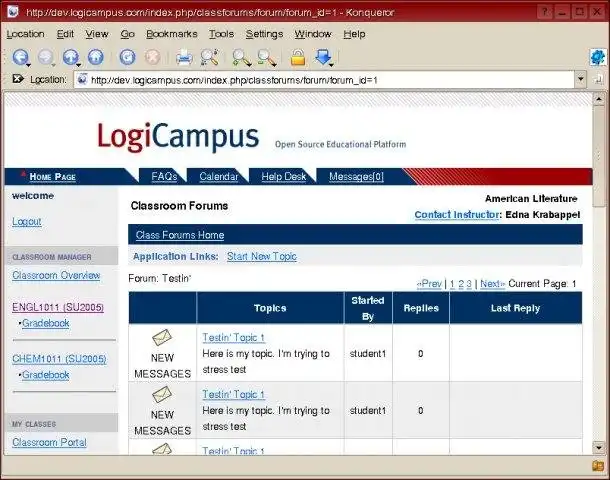
Task: Click the Up directory arrow icon
Action: point(70,57)
